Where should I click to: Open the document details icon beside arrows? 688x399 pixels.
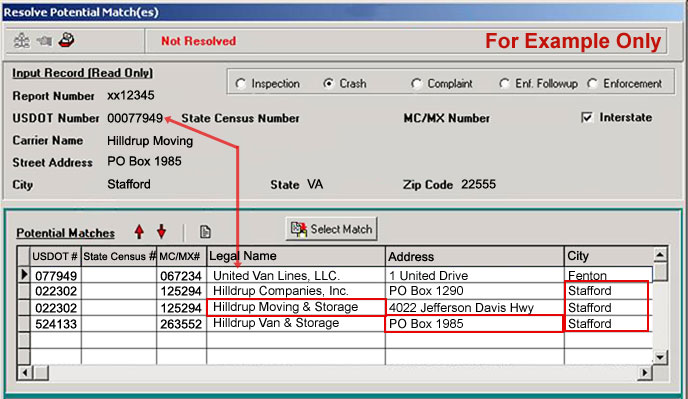(x=205, y=231)
